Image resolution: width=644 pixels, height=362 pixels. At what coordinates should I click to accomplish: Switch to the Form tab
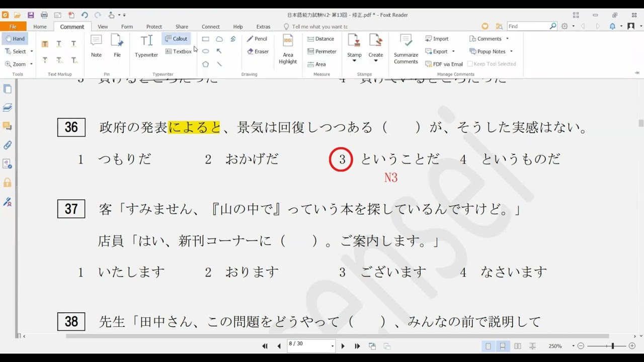(x=127, y=27)
